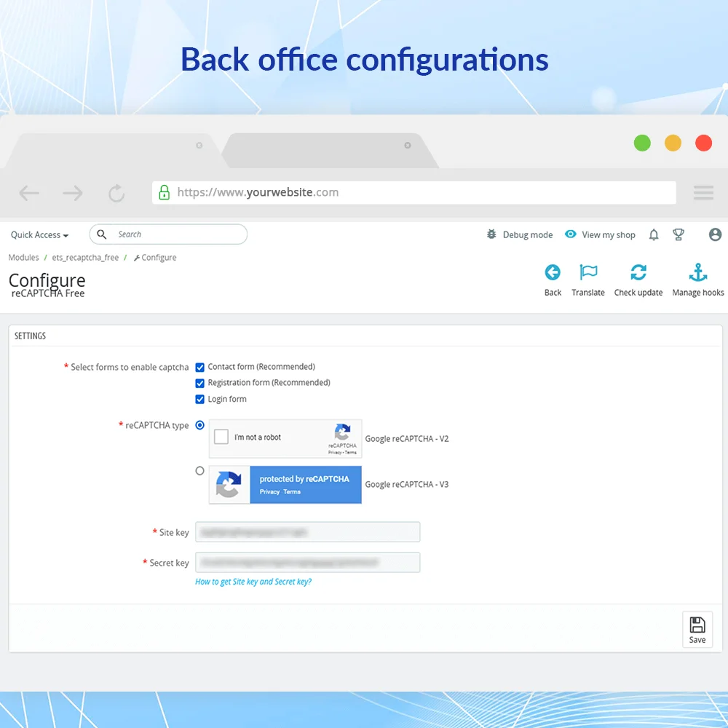Click the browser reload icon
This screenshot has width=728, height=728.
[116, 193]
